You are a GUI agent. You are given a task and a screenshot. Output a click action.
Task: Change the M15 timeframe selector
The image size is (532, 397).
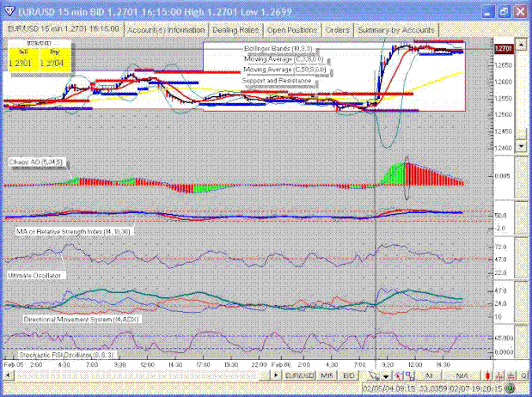pyautogui.click(x=327, y=376)
